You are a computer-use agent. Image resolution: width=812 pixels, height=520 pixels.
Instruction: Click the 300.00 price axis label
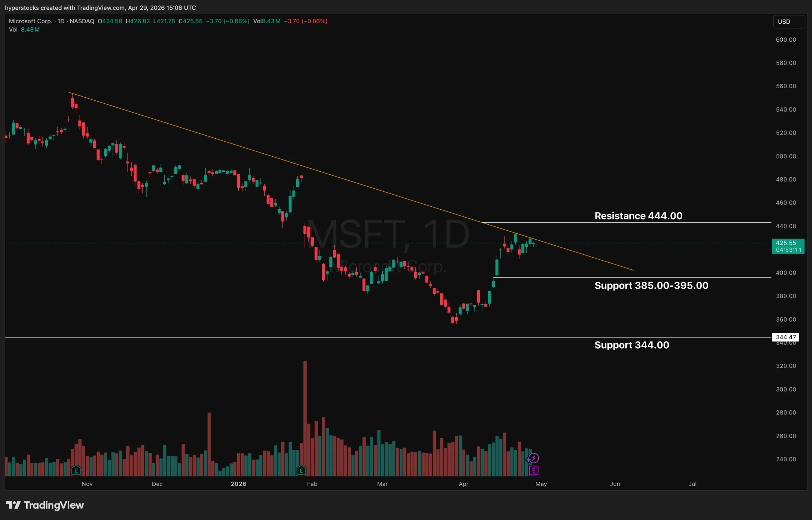[786, 389]
